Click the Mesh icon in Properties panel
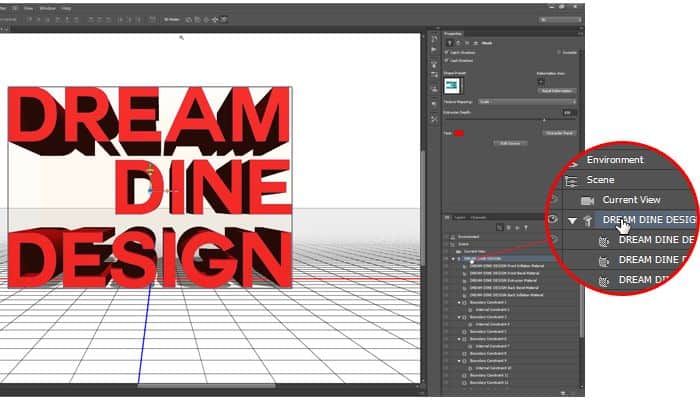This screenshot has height=400, width=700. click(450, 43)
